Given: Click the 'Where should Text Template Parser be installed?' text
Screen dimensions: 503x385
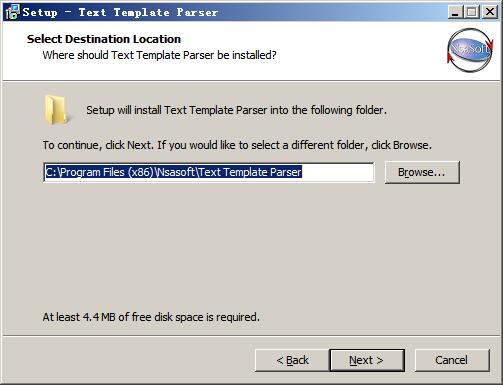Looking at the screenshot, I should [x=159, y=55].
